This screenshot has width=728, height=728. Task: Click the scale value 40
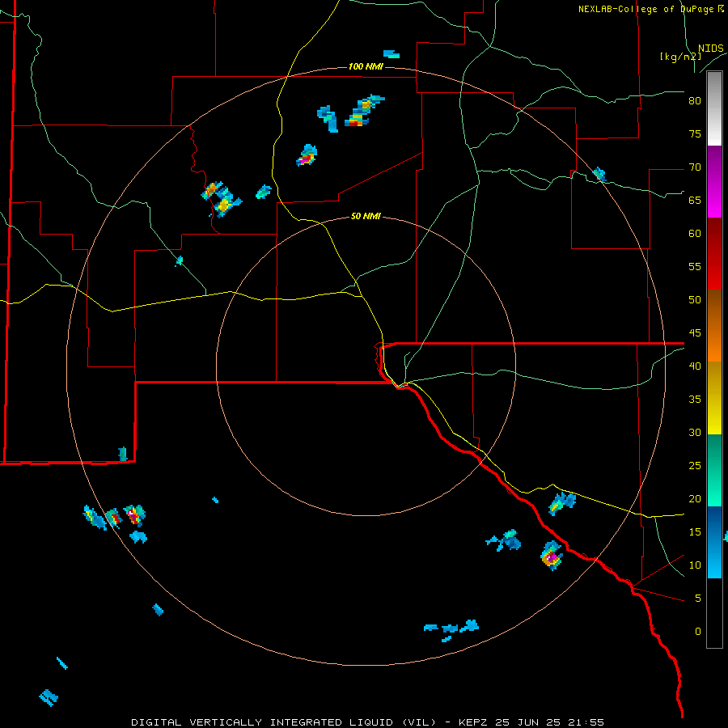pyautogui.click(x=695, y=366)
